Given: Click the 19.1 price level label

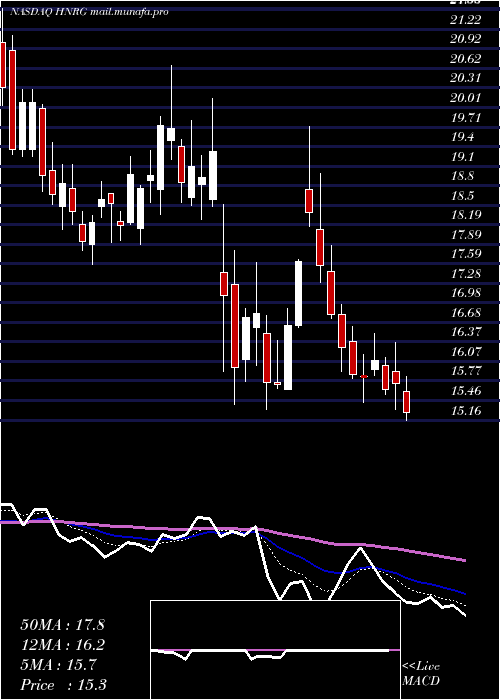Looking at the screenshot, I should click(x=463, y=157).
